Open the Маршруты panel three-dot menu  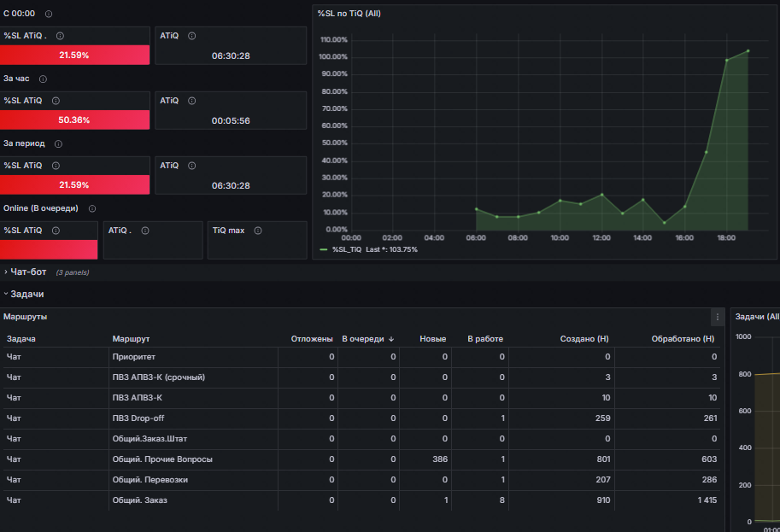(x=718, y=317)
